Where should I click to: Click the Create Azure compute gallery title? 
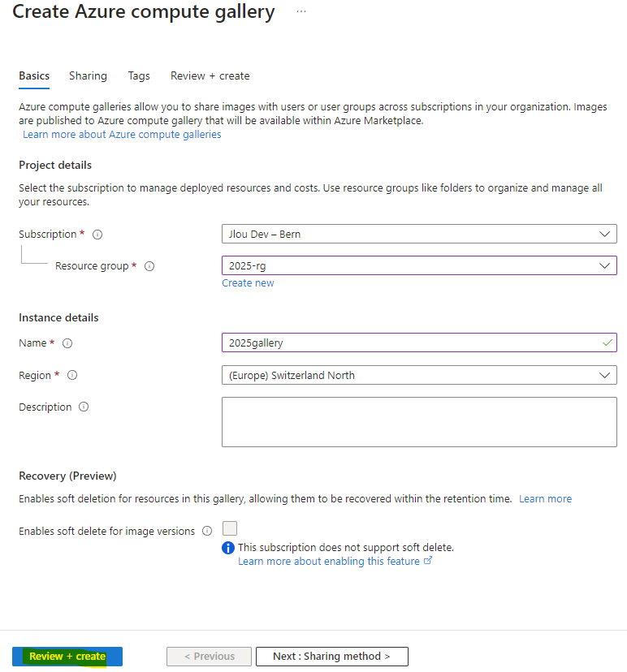coord(144,12)
